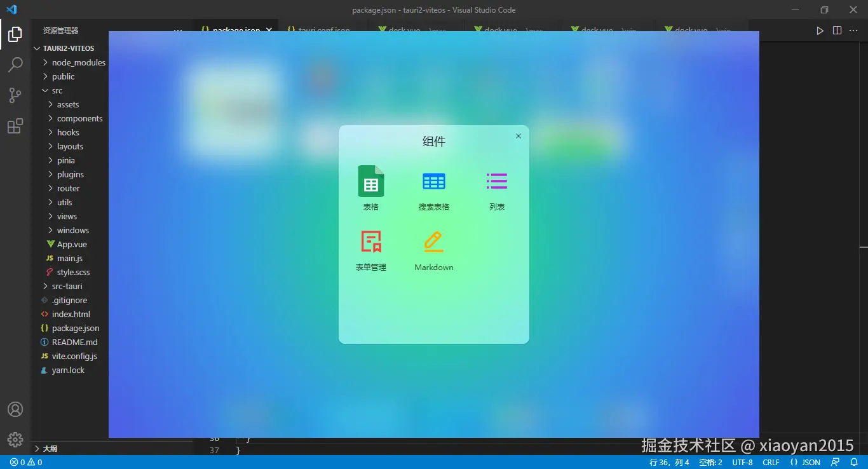Open the 搜索表格 search table icon
This screenshot has width=868, height=469.
click(x=434, y=181)
